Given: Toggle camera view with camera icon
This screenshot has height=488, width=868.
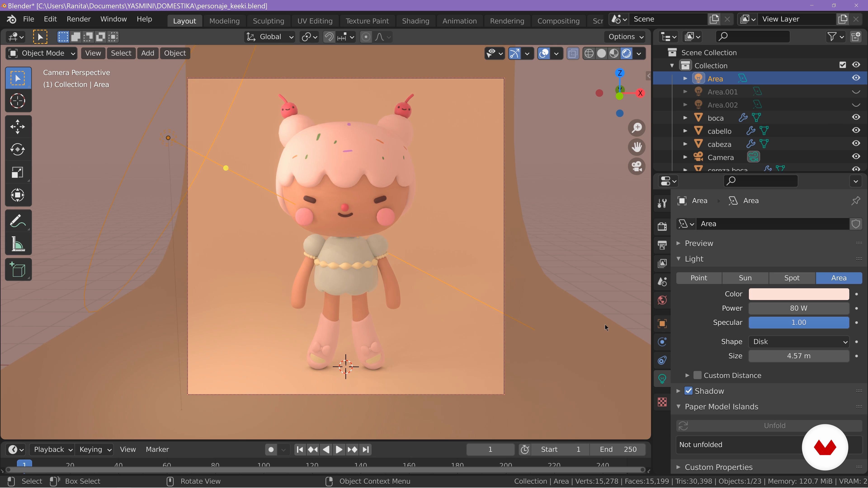Looking at the screenshot, I should [637, 167].
